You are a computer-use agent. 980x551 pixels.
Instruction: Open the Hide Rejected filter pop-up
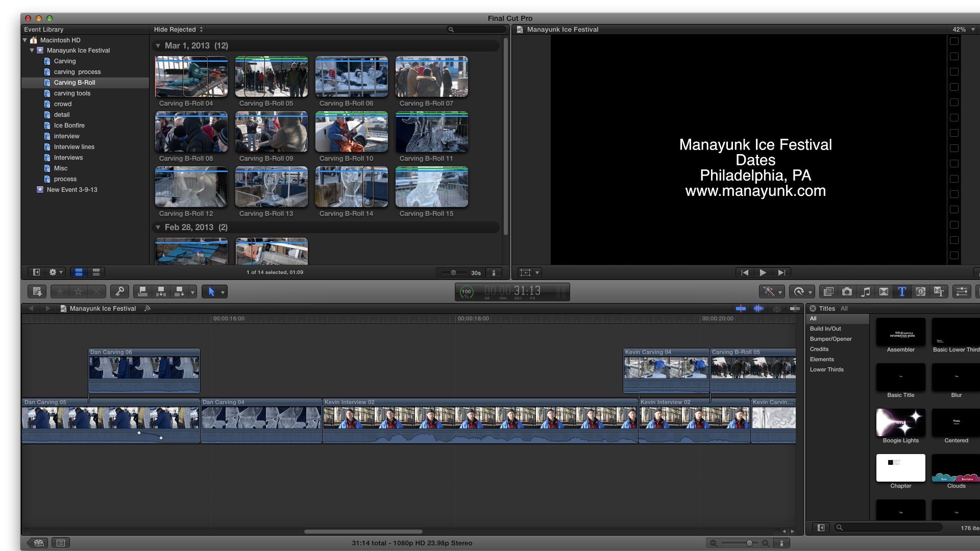click(x=179, y=30)
